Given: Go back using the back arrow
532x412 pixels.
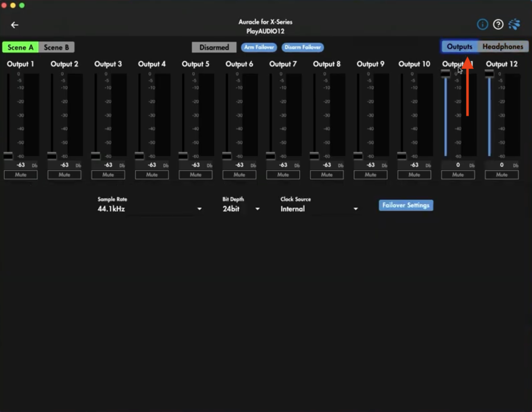Looking at the screenshot, I should click(14, 25).
